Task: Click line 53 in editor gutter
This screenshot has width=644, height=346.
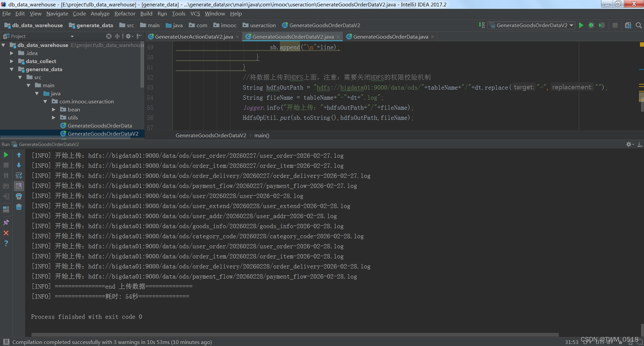Action: point(150,88)
